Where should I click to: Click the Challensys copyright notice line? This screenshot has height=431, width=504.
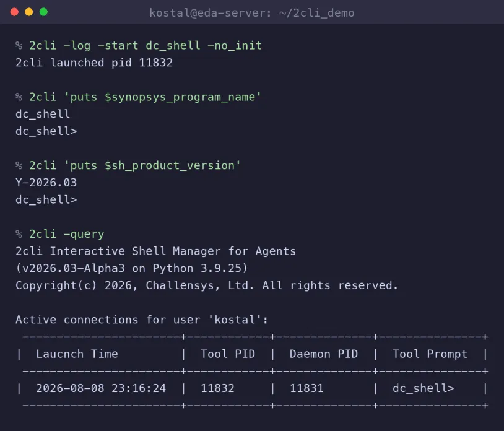tap(207, 285)
